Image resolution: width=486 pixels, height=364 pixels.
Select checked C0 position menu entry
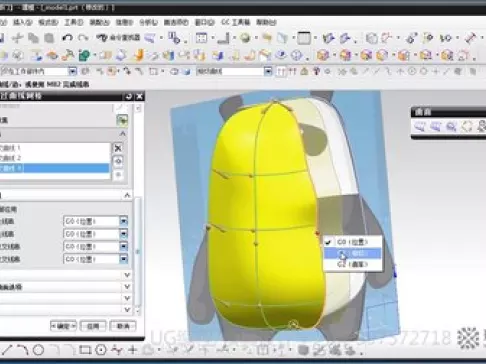pyautogui.click(x=353, y=242)
